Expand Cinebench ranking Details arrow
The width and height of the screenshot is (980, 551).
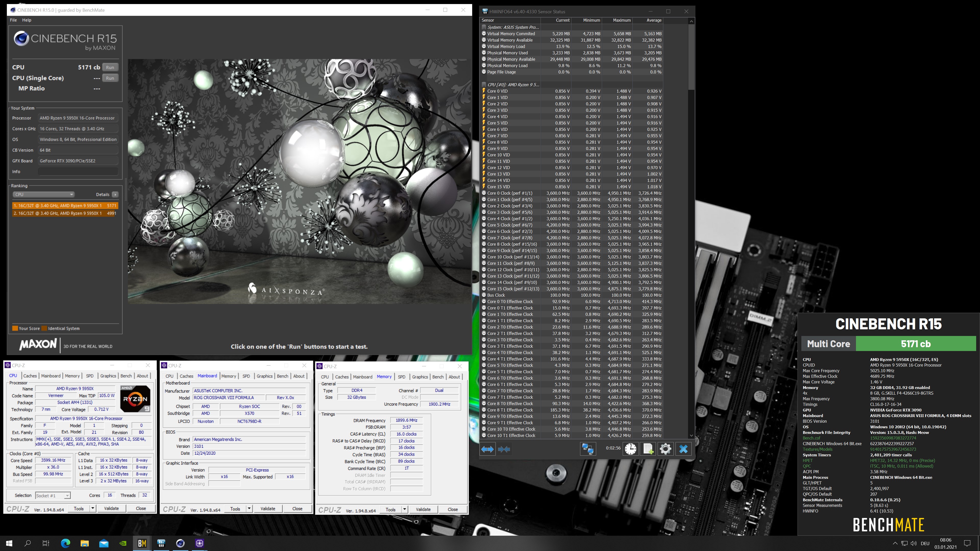coord(115,194)
